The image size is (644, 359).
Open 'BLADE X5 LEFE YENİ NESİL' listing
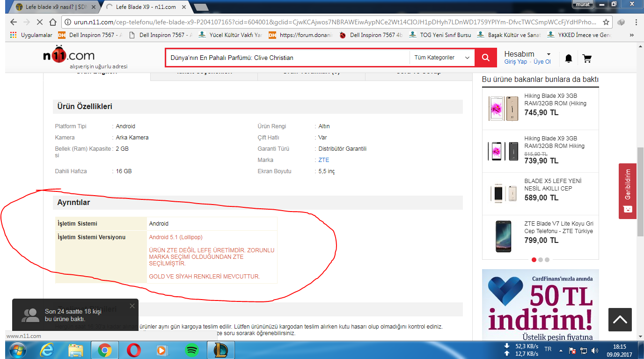coord(541,193)
